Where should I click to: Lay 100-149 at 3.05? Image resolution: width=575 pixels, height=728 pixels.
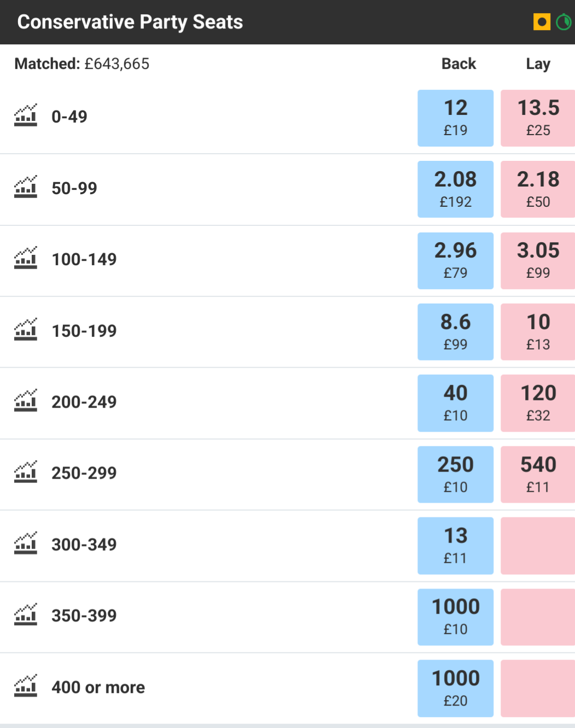538,261
